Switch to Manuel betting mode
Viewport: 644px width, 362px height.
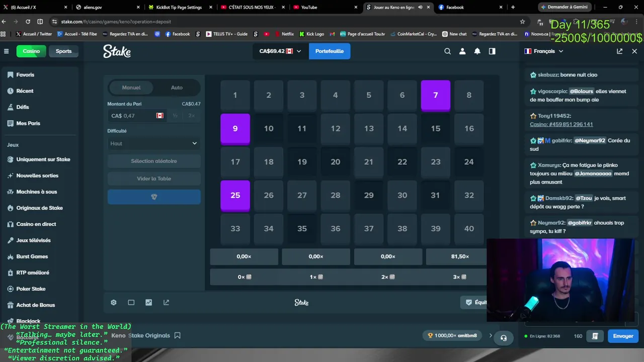(x=131, y=87)
